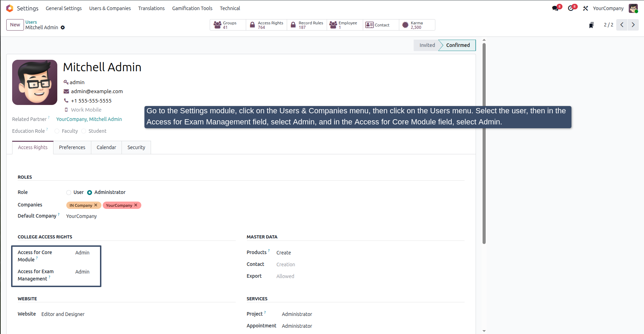Remove YourCompany tag with X

136,205
